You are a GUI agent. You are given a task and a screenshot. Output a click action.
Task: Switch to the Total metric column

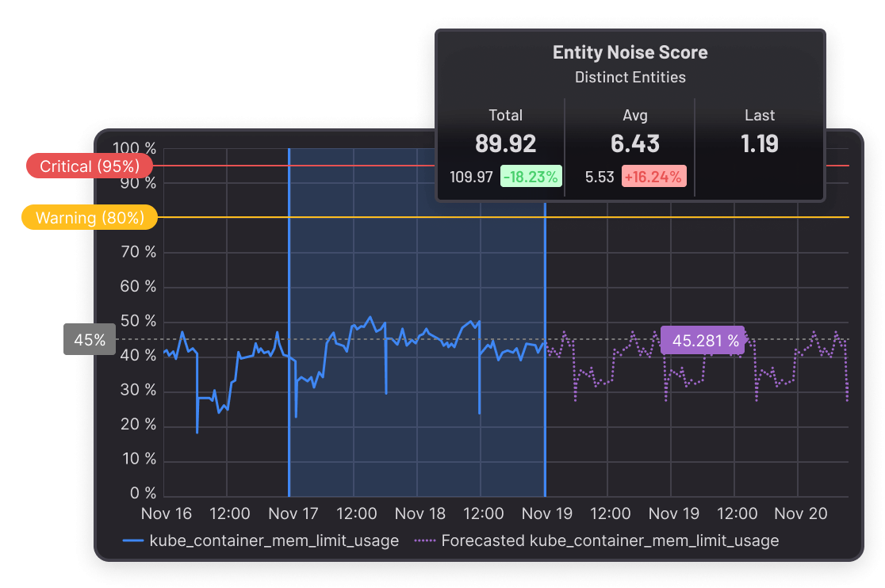[x=505, y=115]
